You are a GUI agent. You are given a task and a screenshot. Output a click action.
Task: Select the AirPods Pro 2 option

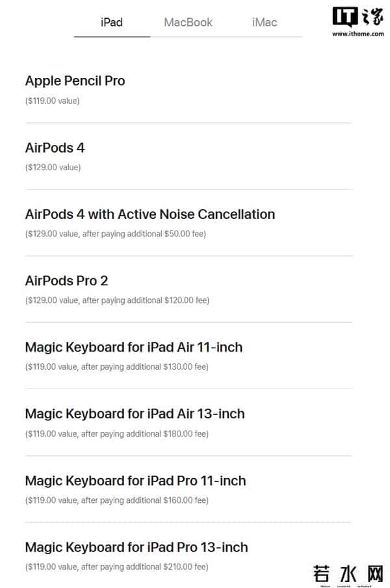coord(66,281)
